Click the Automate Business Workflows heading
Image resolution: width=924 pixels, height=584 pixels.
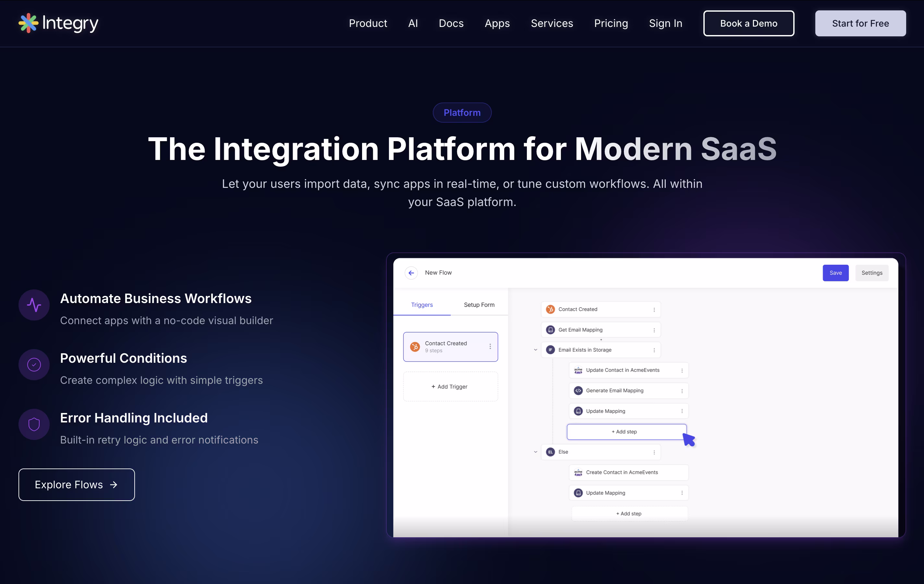pos(156,298)
